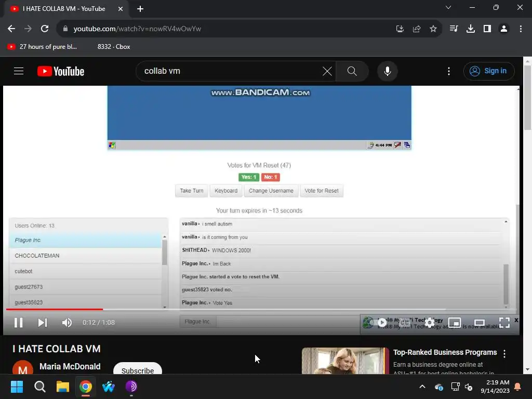This screenshot has height=399, width=532.
Task: Enable miniplayer mode
Action: [x=455, y=323]
